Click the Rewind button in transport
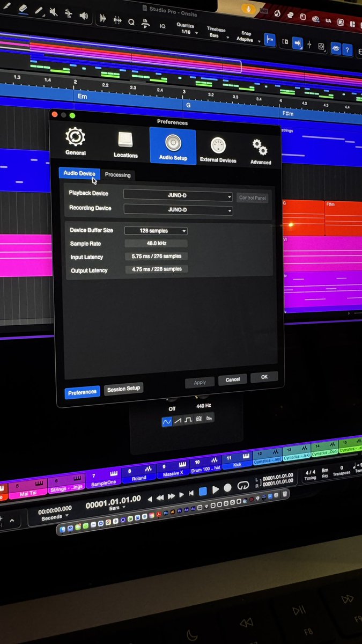 pos(160,498)
